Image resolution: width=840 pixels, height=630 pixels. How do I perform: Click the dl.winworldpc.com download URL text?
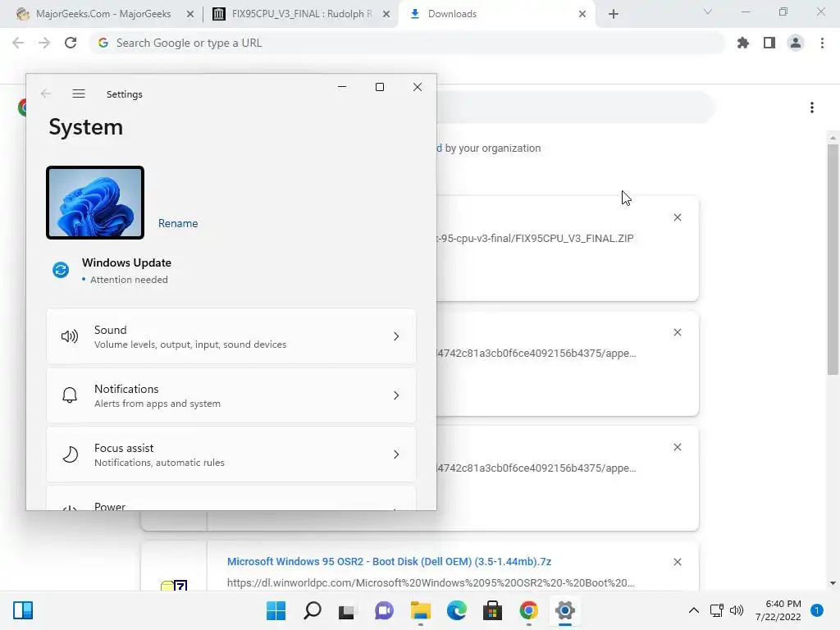pyautogui.click(x=431, y=583)
